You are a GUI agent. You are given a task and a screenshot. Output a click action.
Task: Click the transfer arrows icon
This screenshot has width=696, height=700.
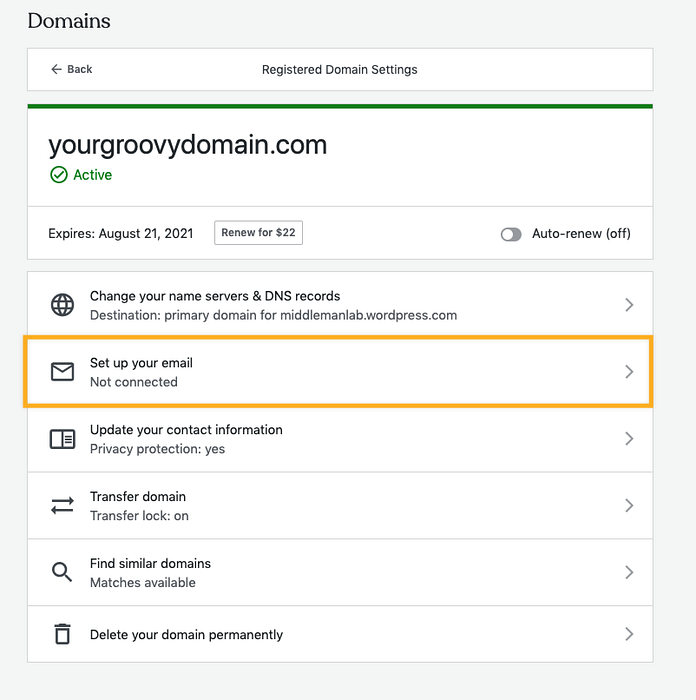[x=62, y=506]
